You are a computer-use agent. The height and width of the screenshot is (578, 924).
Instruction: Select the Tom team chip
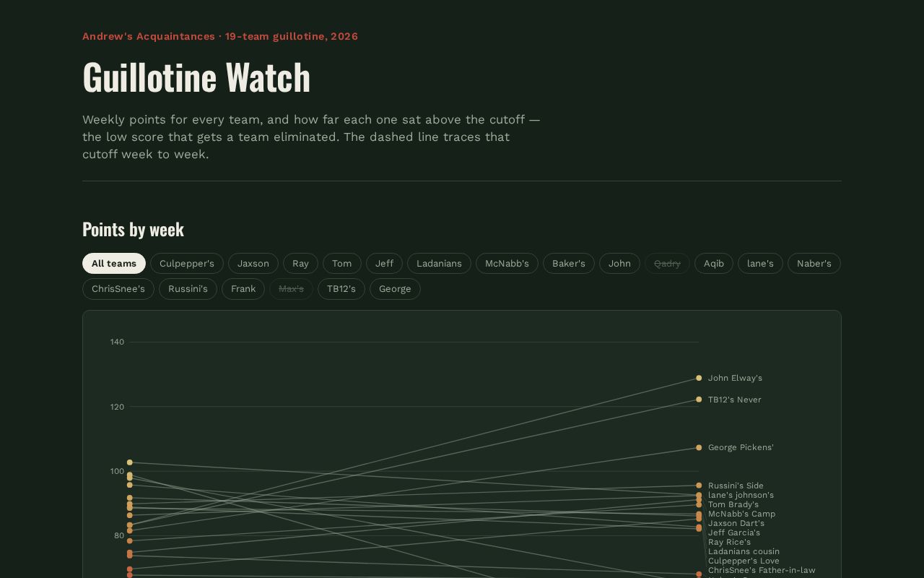(342, 264)
